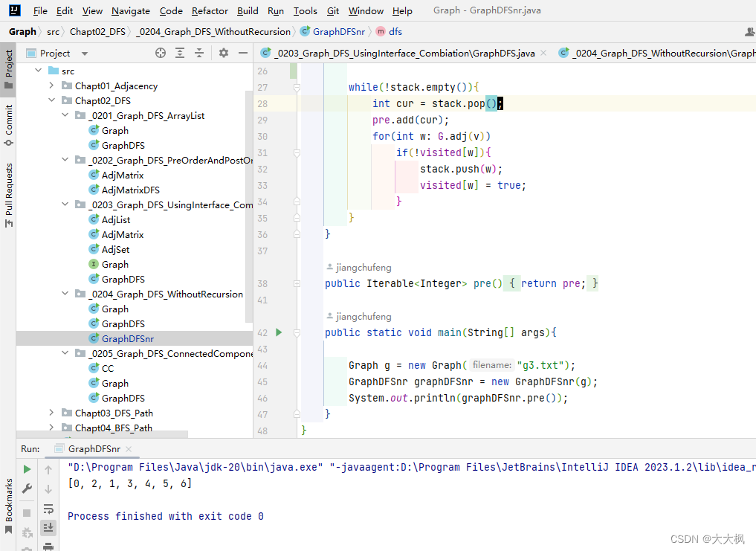Open the Build menu
Viewport: 756px width, 551px height.
pos(248,10)
